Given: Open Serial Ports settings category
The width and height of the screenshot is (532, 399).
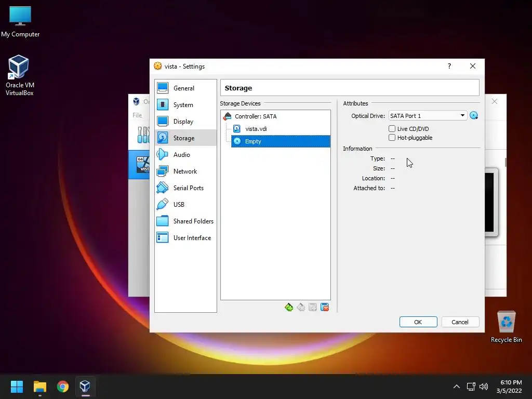Looking at the screenshot, I should click(x=185, y=188).
